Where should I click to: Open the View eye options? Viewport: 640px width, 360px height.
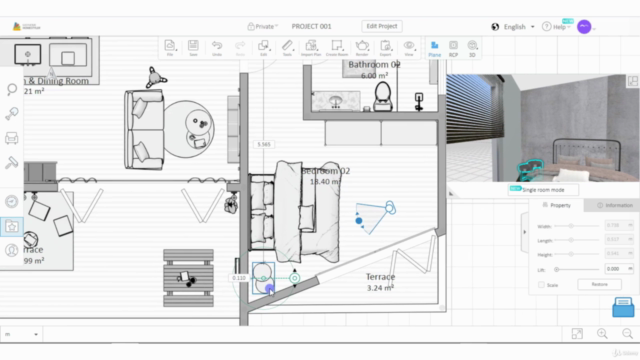409,48
